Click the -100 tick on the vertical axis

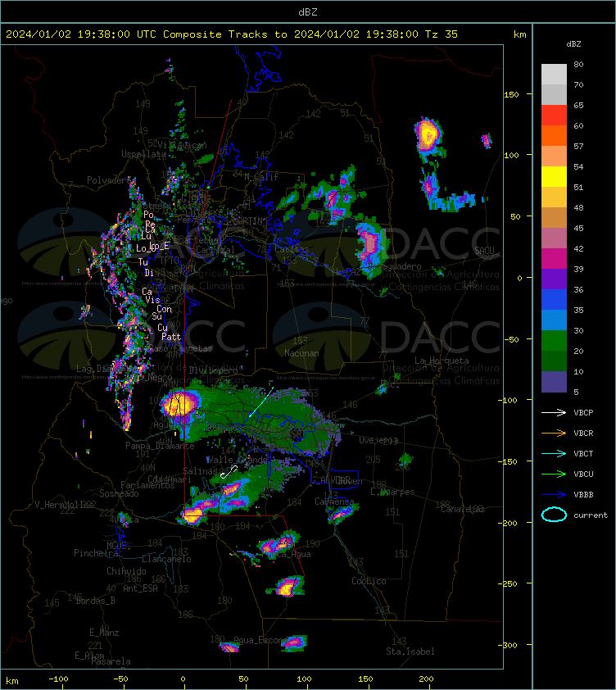pos(508,400)
